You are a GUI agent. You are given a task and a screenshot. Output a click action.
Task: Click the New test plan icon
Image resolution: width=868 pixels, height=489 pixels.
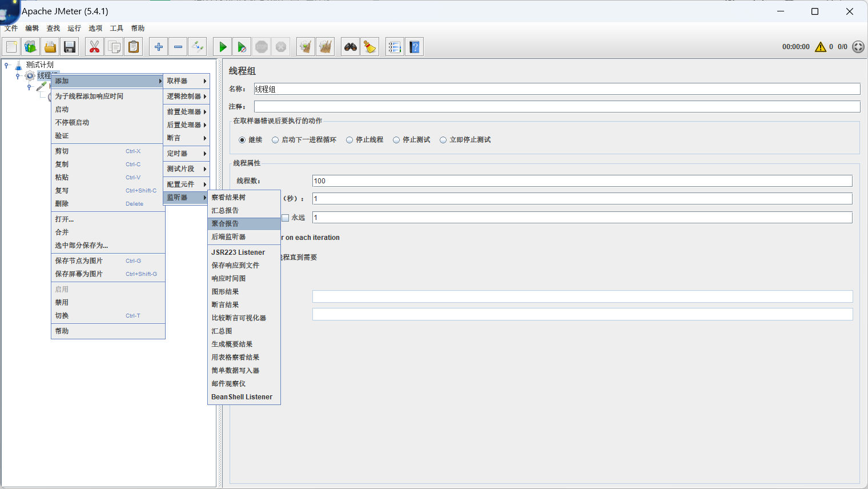(11, 47)
